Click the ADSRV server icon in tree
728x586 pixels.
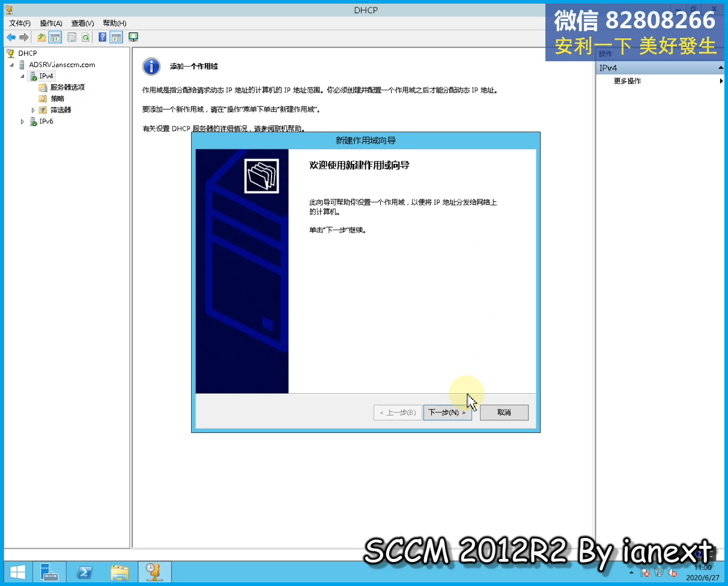[x=22, y=65]
